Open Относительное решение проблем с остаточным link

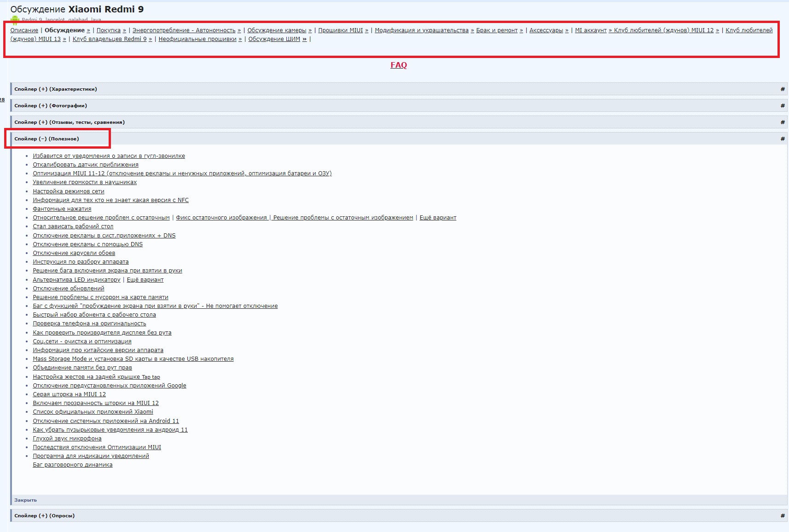(101, 218)
